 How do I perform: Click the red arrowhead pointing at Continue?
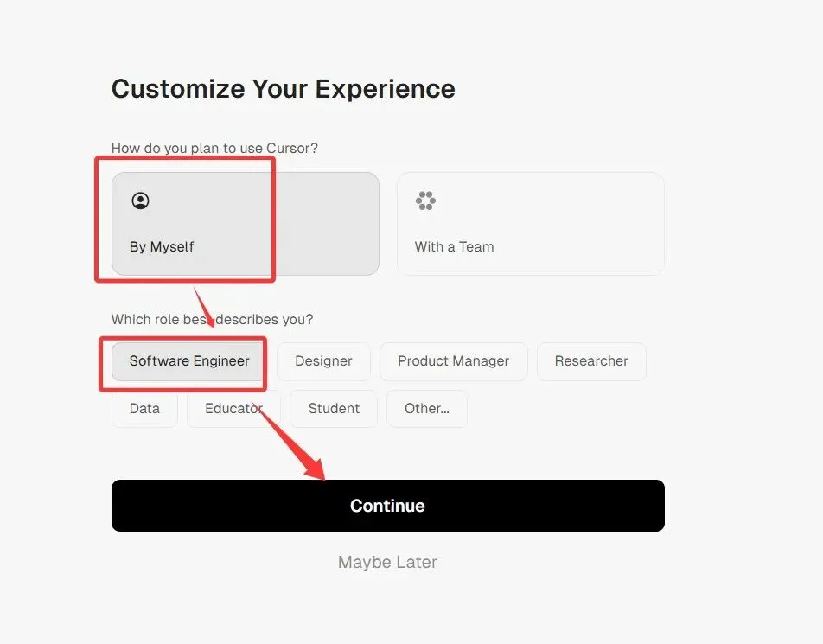tap(314, 468)
